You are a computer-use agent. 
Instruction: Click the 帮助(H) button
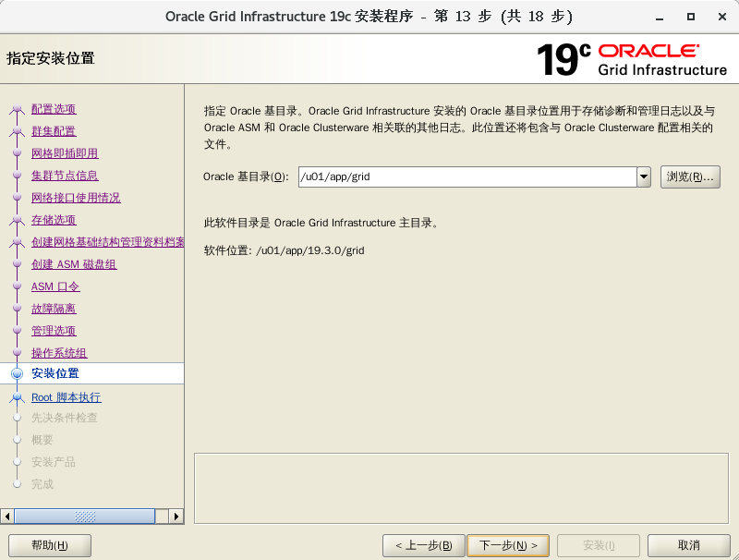tap(50, 545)
